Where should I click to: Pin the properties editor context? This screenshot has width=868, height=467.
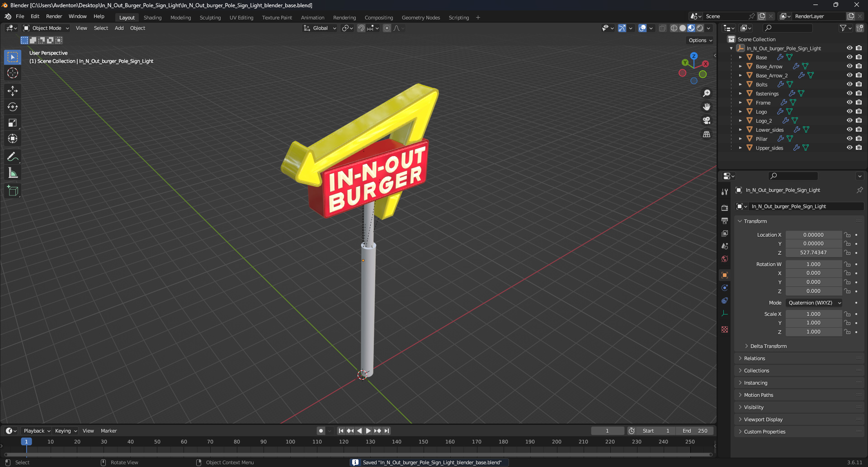click(859, 190)
